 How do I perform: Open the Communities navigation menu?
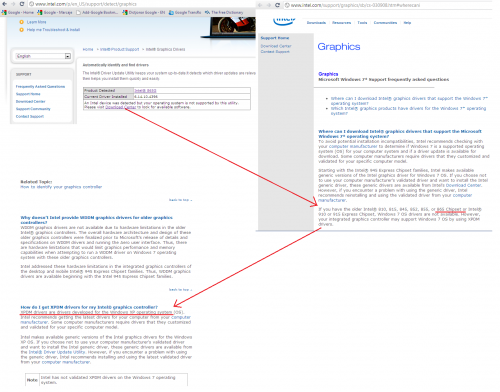[x=385, y=23]
